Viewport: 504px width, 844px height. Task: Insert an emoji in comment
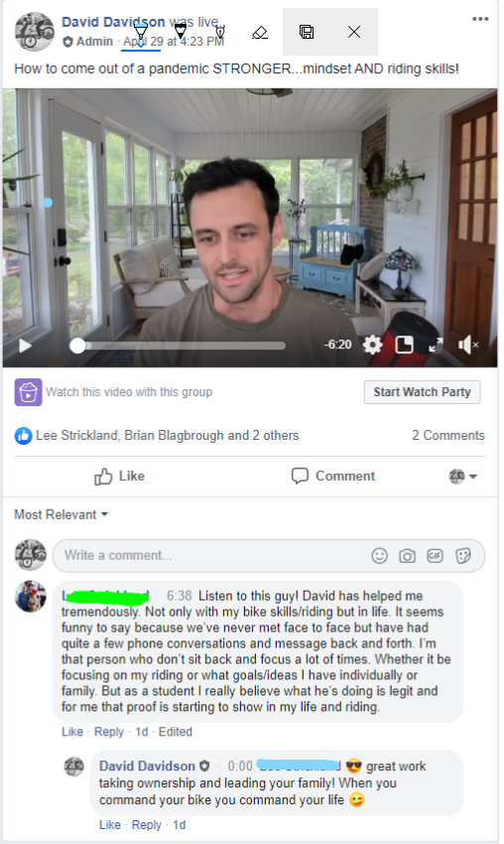click(380, 555)
